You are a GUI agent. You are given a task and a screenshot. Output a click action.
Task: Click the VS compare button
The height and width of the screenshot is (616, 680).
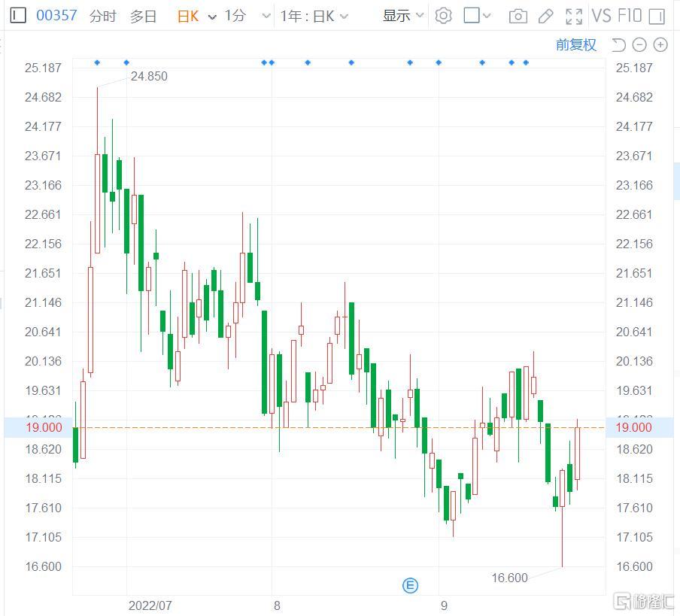pyautogui.click(x=601, y=16)
